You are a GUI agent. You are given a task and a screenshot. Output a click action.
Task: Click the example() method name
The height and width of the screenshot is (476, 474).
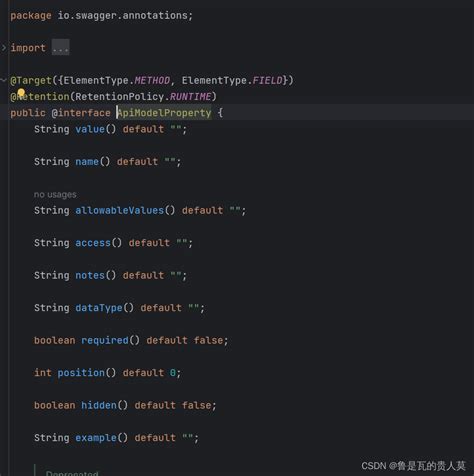click(x=96, y=438)
